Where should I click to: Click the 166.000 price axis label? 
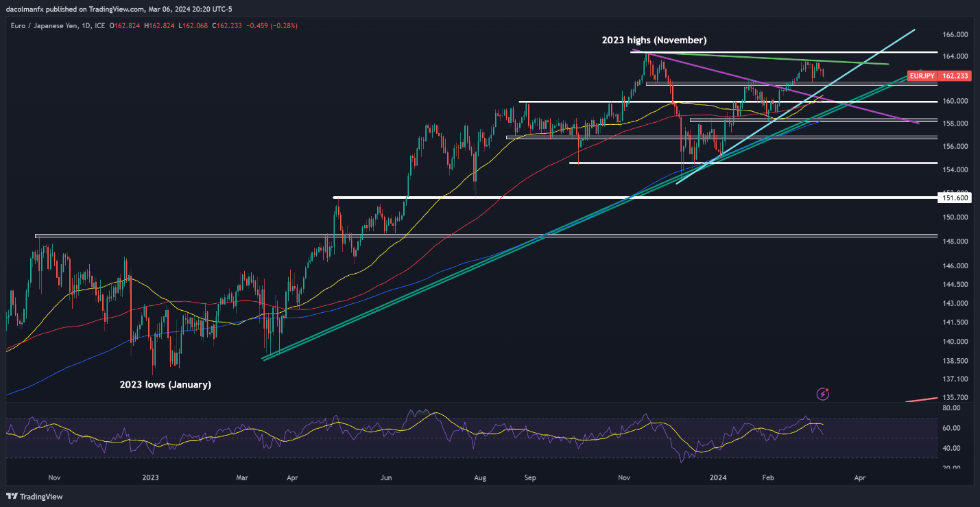[955, 34]
